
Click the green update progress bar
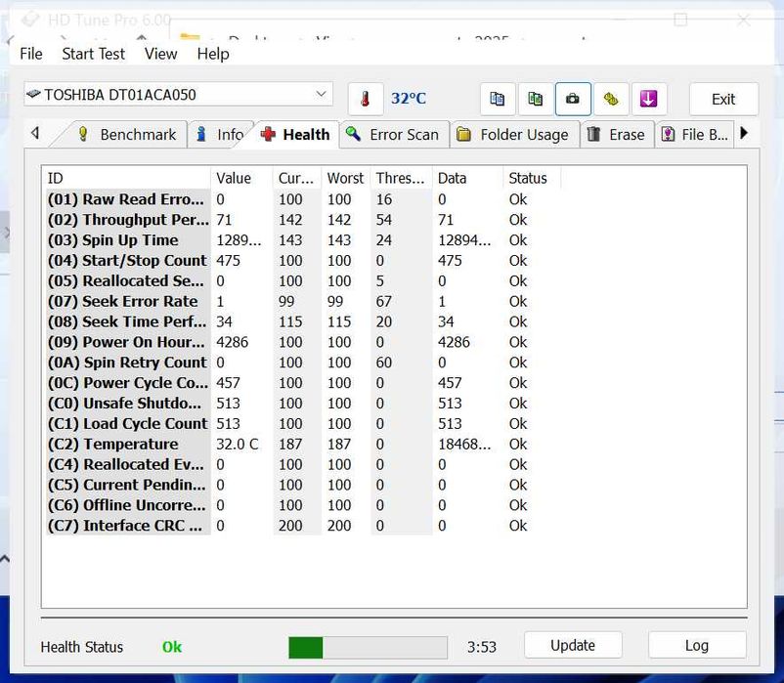(368, 648)
